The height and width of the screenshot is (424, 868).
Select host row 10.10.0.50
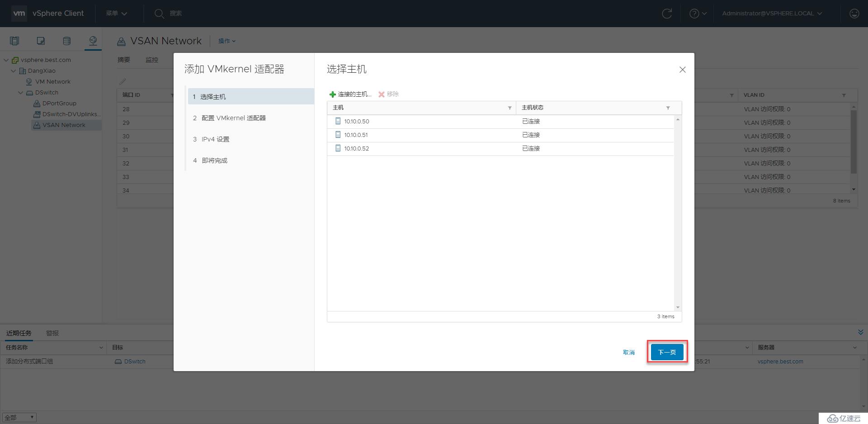point(500,122)
